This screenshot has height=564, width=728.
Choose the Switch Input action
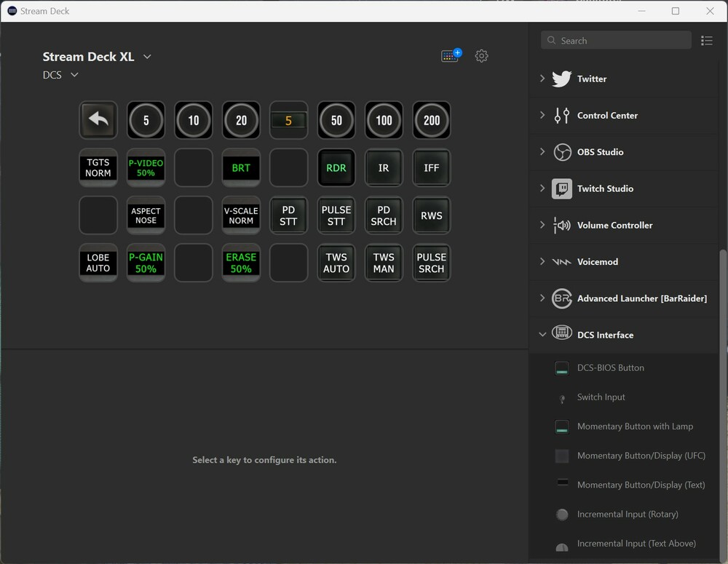point(625,397)
